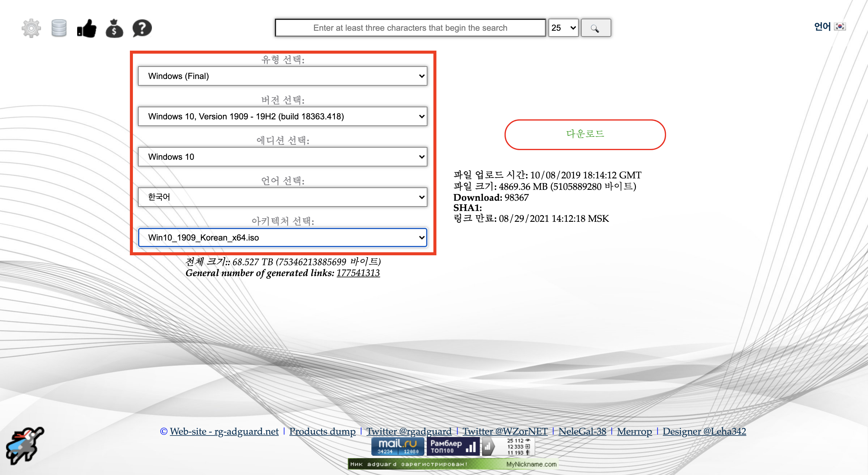Image resolution: width=868 pixels, height=475 pixels.
Task: Click the thumbs-up icon
Action: (x=86, y=28)
